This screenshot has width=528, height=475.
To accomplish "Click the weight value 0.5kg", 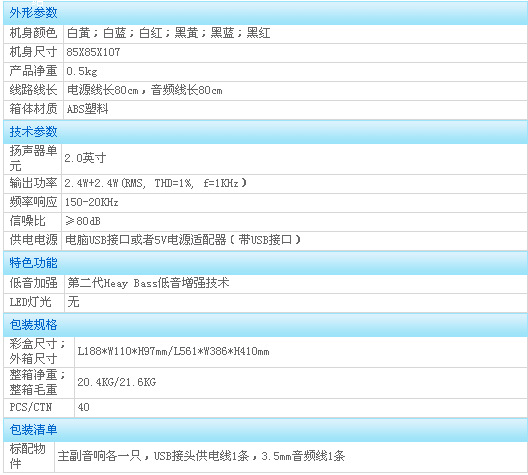I will 82,71.
